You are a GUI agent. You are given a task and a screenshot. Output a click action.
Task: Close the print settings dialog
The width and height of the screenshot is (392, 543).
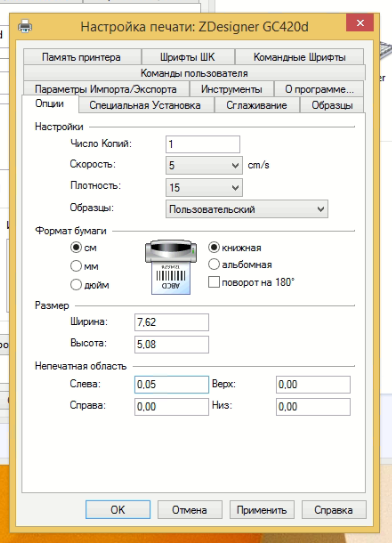pyautogui.click(x=359, y=23)
